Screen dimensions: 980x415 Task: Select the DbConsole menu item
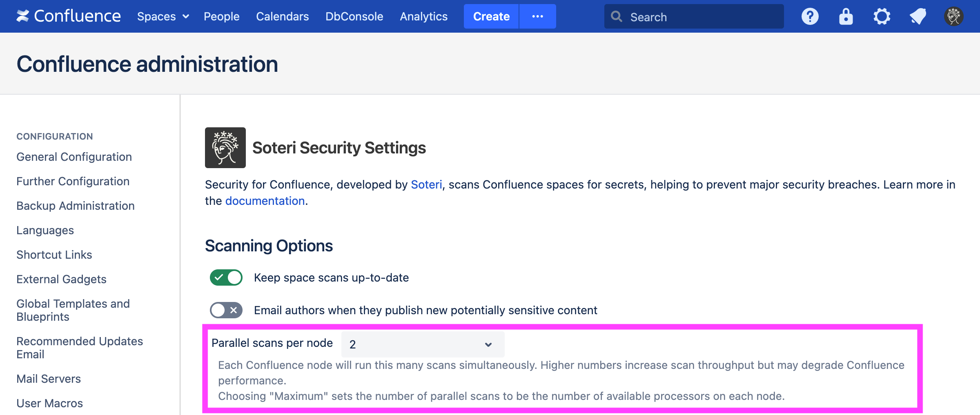(354, 16)
